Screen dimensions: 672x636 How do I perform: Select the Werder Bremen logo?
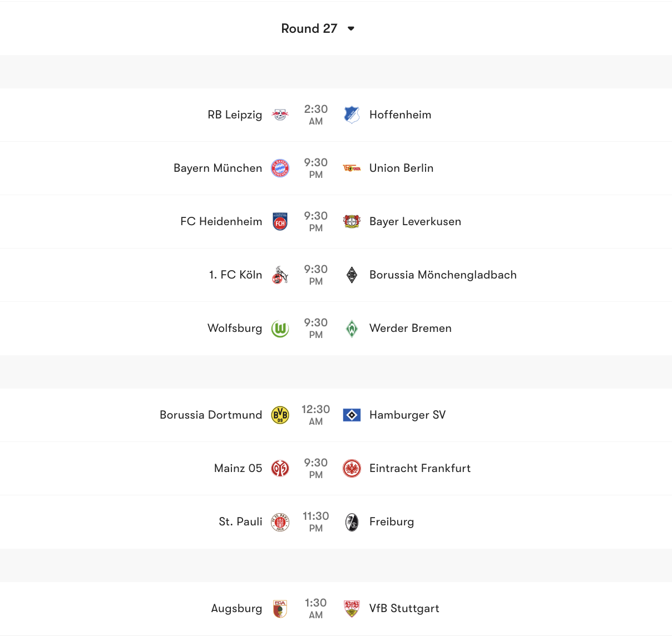click(x=352, y=328)
